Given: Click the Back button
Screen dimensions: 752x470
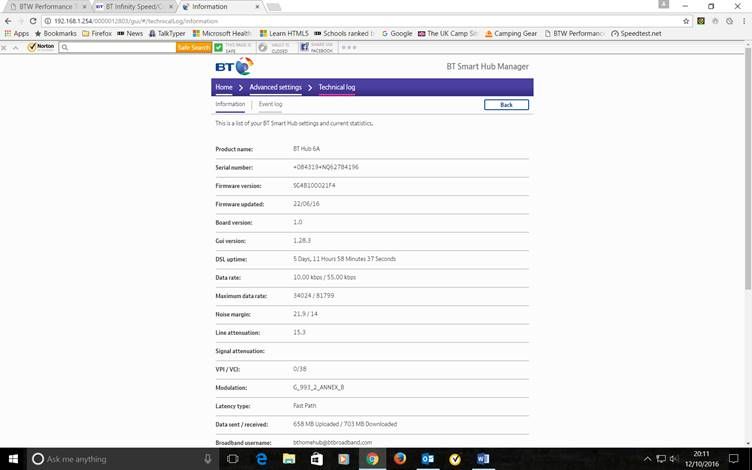Looking at the screenshot, I should coord(506,105).
